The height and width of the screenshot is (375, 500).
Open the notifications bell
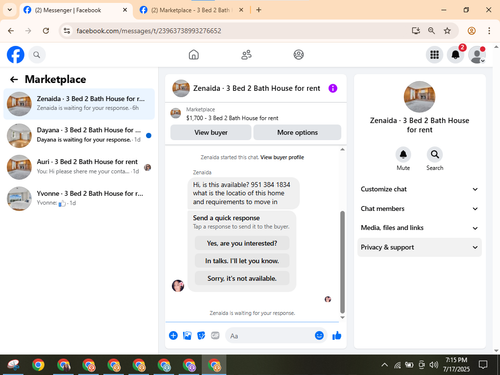(455, 55)
